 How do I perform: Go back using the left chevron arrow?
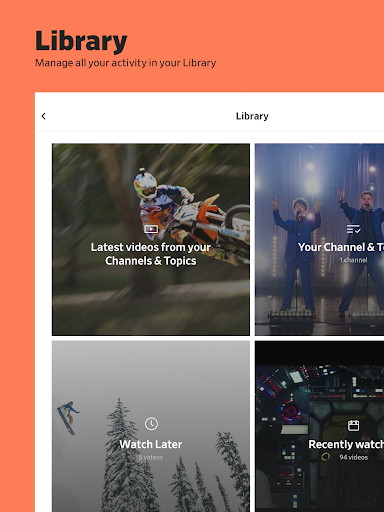(x=44, y=116)
